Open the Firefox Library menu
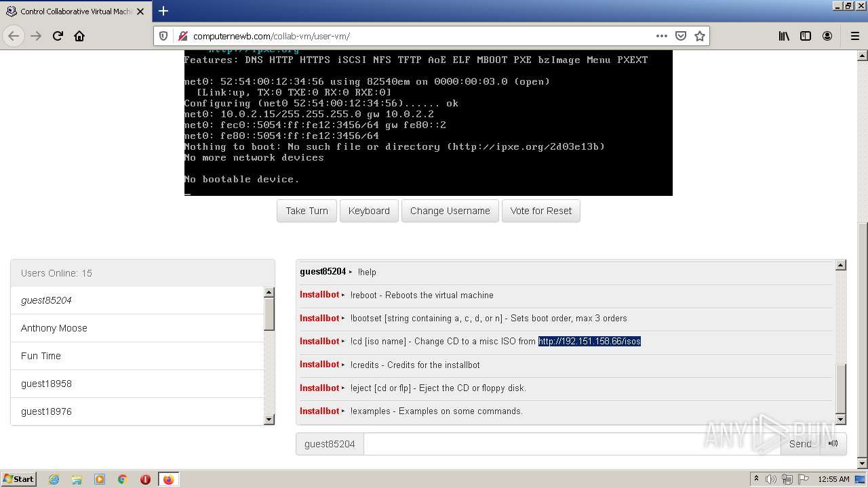Viewport: 868px width, 488px height. [x=784, y=36]
